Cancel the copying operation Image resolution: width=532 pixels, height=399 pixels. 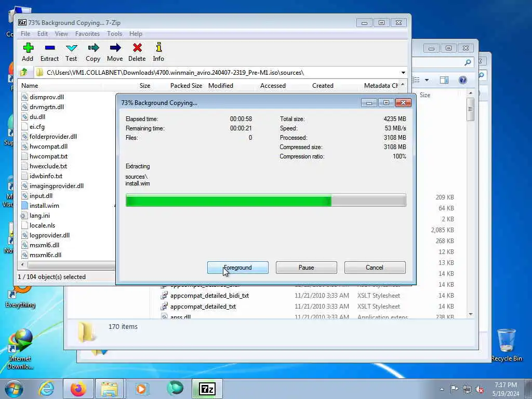coord(375,268)
